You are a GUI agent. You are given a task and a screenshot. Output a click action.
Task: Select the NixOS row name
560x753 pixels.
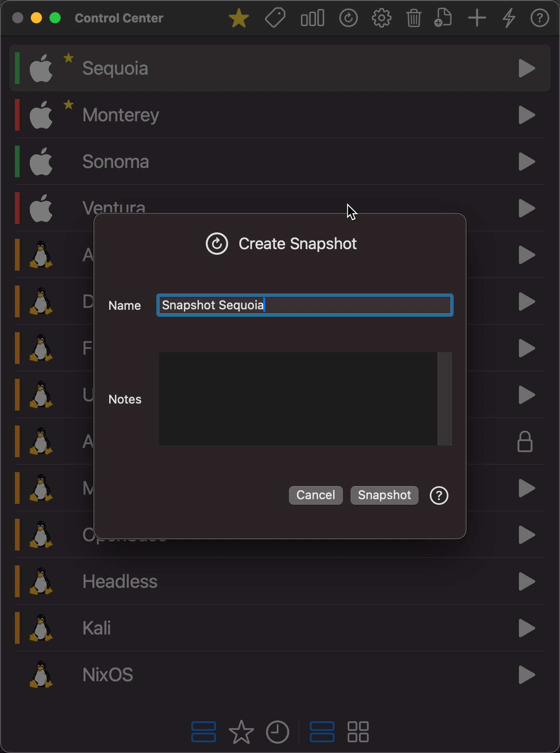pyautogui.click(x=108, y=675)
